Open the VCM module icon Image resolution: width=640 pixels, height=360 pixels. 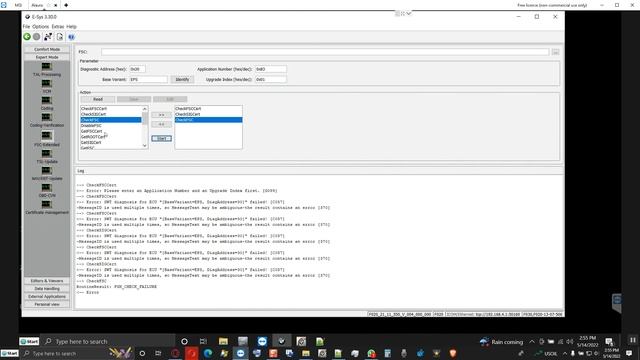tap(47, 84)
